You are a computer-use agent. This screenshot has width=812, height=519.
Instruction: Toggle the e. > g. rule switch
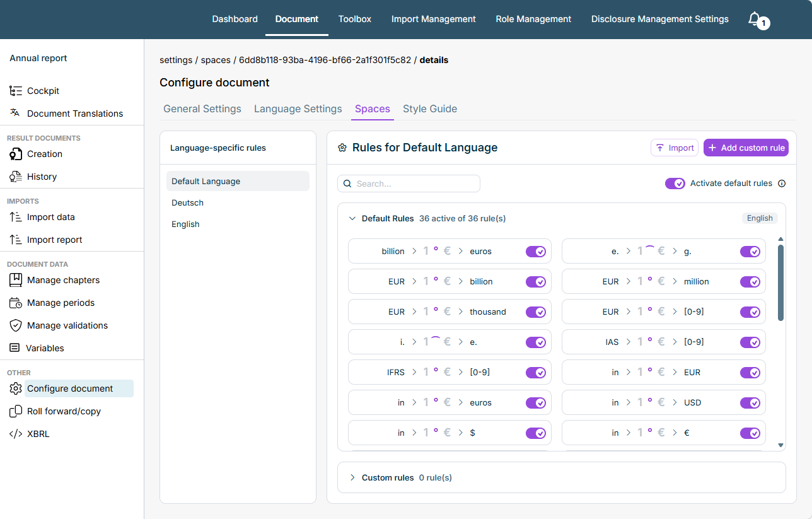[x=750, y=252]
